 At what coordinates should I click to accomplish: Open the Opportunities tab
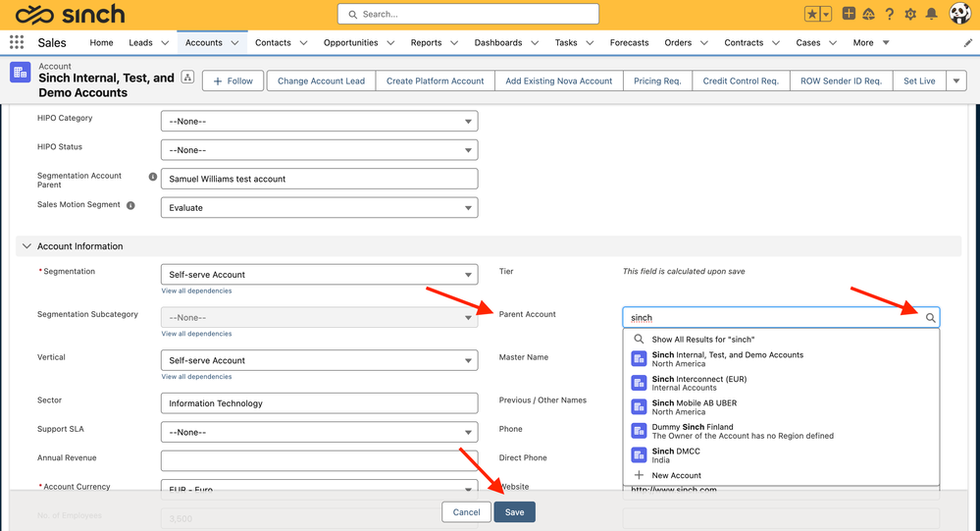(350, 42)
